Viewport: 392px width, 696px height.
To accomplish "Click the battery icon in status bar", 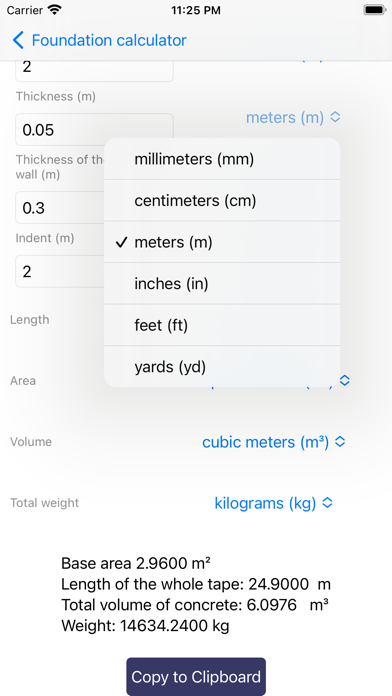I will tap(375, 10).
